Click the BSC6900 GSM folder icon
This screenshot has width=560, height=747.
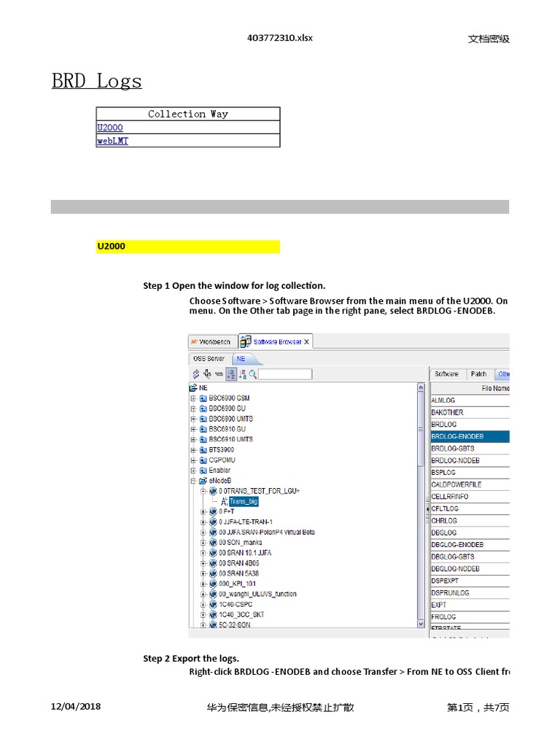coord(203,398)
